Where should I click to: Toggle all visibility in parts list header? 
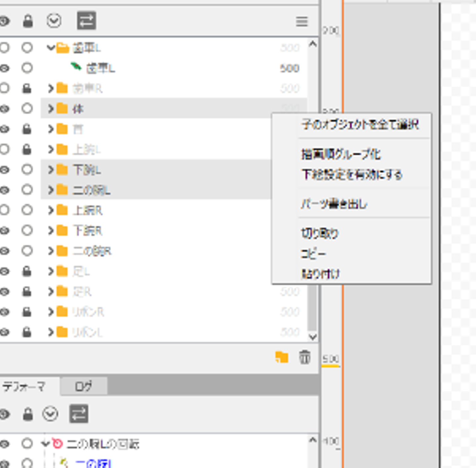[x=4, y=21]
